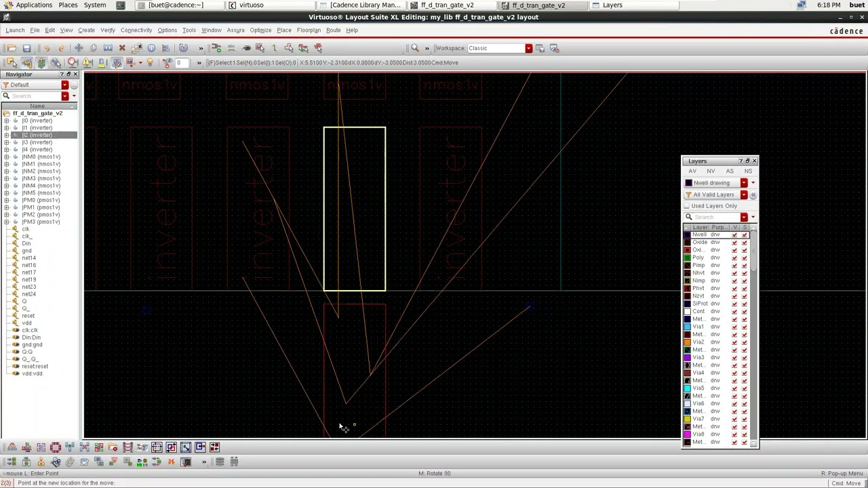Collapse the ff_d_tran_gate_v2 root node
Screen dimensions: 868x488
pyautogui.click(x=7, y=113)
